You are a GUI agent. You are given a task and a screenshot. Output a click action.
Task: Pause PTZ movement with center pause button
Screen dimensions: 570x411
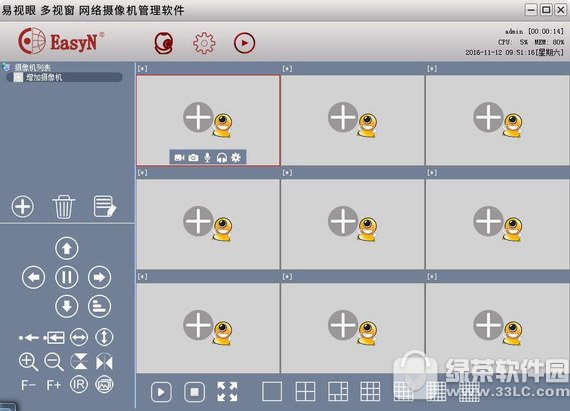pos(67,277)
